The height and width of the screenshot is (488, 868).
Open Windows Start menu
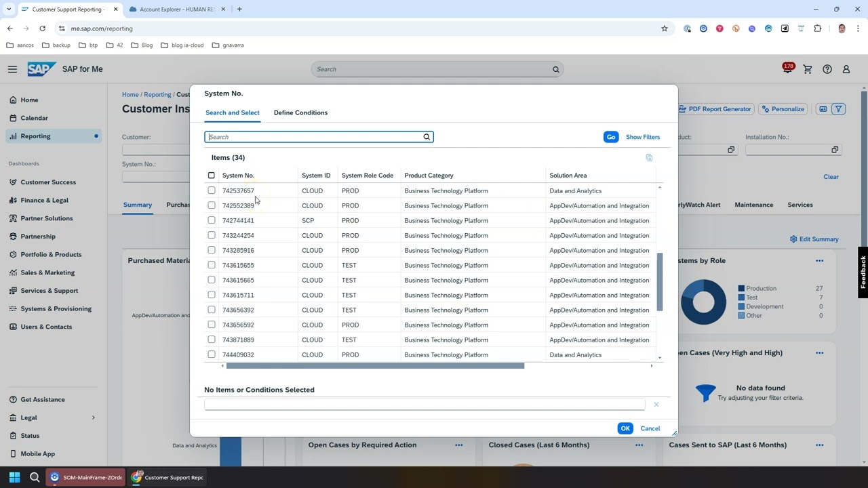[14, 477]
